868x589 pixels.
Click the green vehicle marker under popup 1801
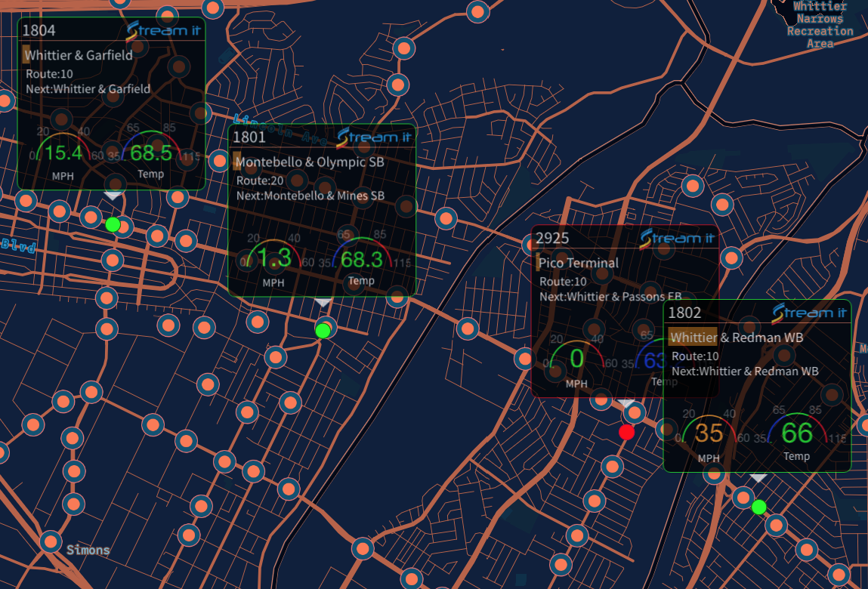(x=323, y=331)
